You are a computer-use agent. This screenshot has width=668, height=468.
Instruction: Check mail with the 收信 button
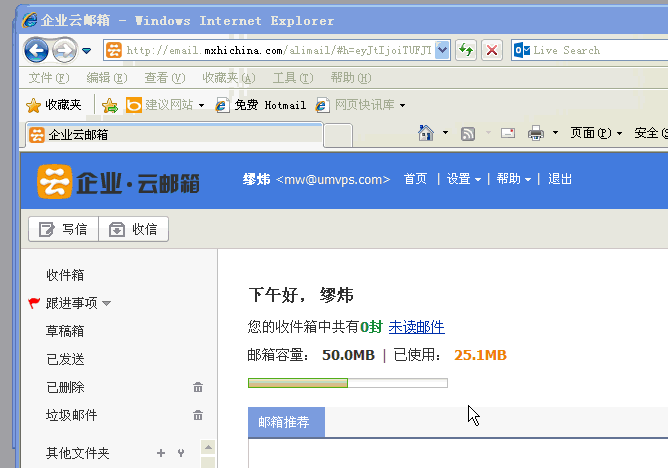point(133,229)
